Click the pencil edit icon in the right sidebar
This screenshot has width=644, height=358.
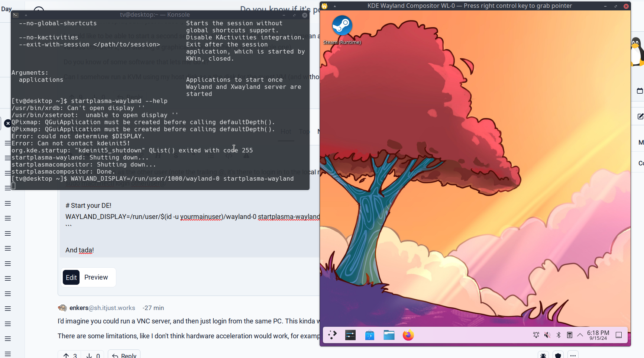click(640, 116)
